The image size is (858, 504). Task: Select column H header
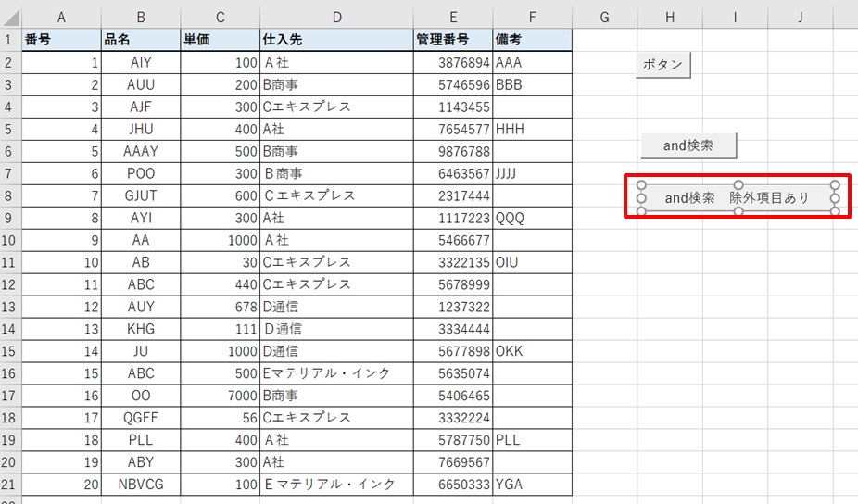tap(670, 18)
